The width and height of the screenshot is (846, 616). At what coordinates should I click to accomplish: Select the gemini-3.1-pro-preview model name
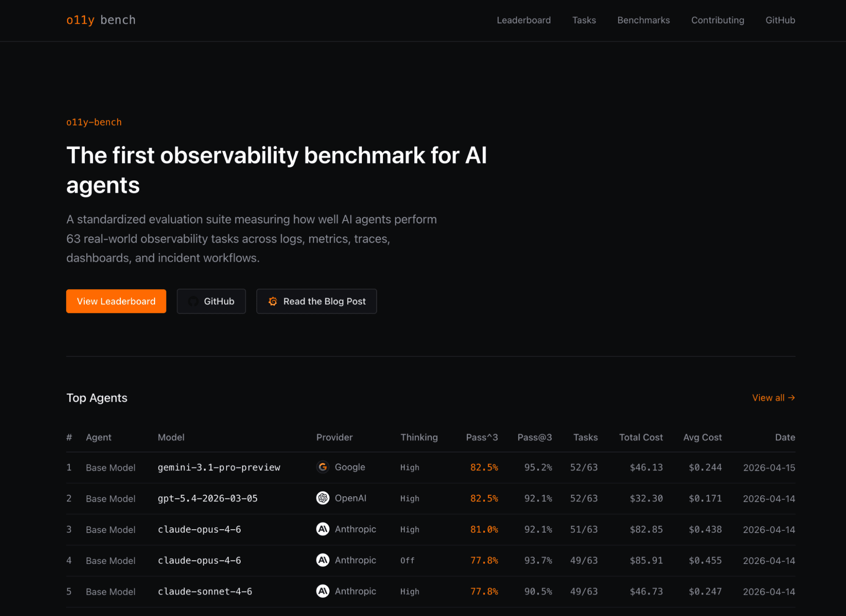coord(219,467)
